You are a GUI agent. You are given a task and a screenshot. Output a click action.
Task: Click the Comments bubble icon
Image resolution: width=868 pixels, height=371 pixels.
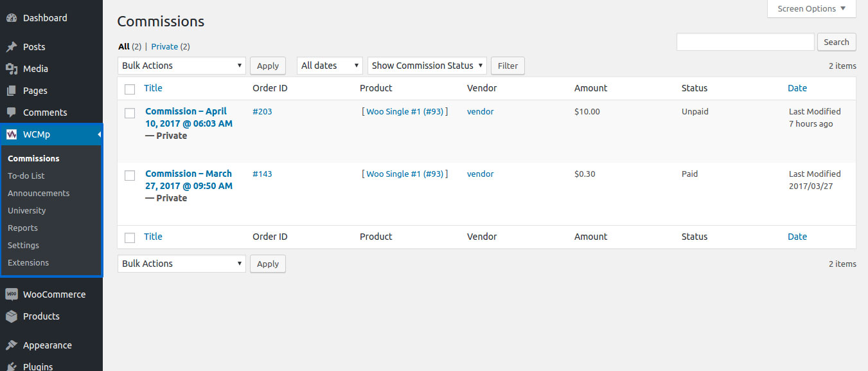pos(11,113)
